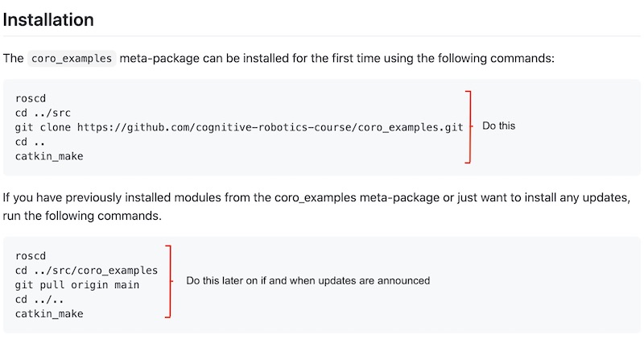Click the "cd ../src/coro_examples" command line
Screen dimensions: 644x347
(x=86, y=270)
